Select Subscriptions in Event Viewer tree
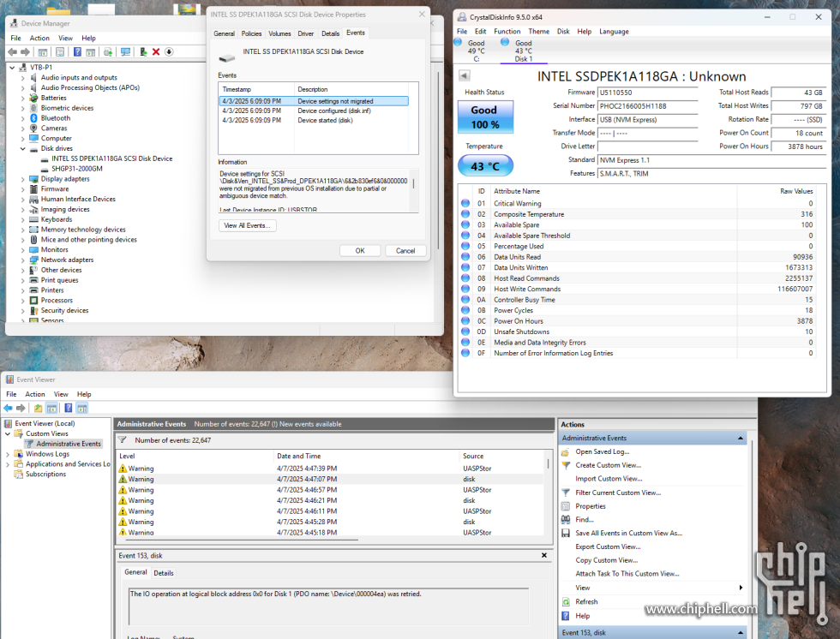This screenshot has width=840, height=639. pos(45,475)
